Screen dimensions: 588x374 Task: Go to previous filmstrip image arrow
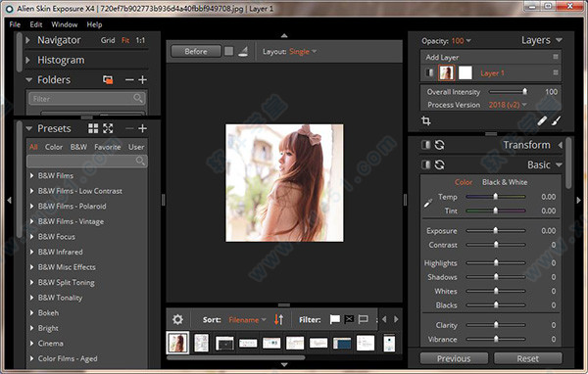[384, 319]
